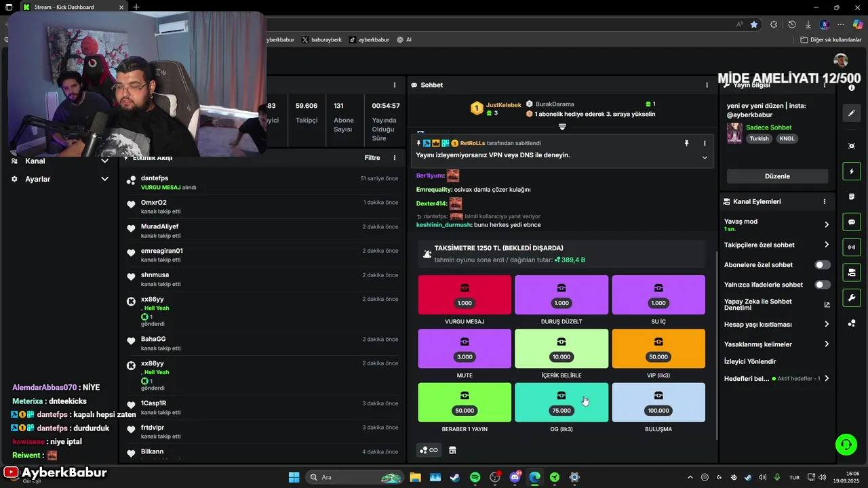
Task: Click the green headset support button
Action: pos(846,445)
